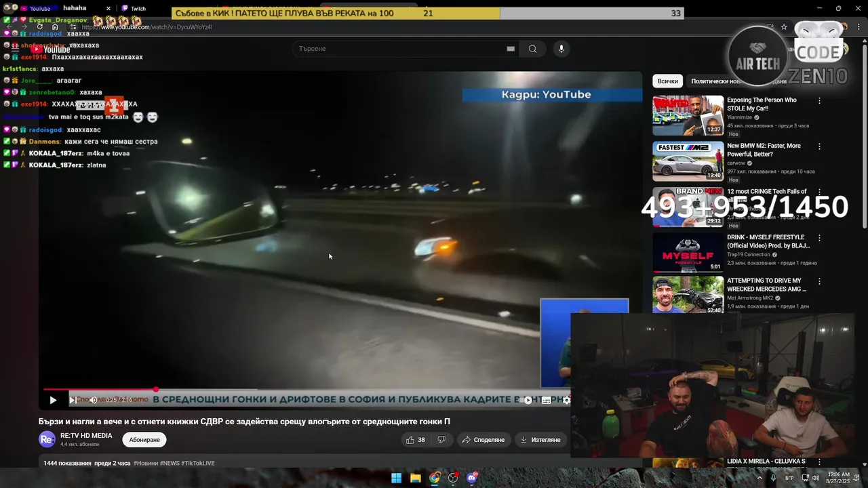This screenshot has height=488, width=868.
Task: Play the YouTube video
Action: [x=53, y=400]
